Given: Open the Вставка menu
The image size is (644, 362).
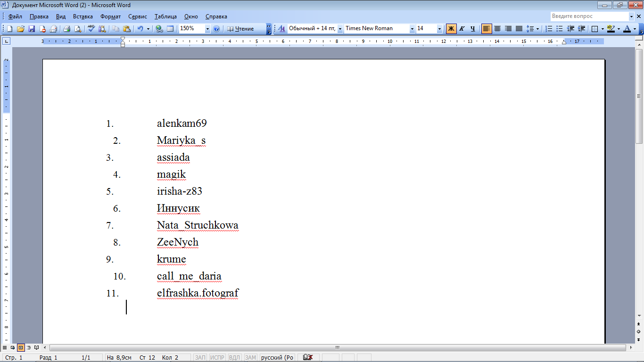Looking at the screenshot, I should click(83, 16).
